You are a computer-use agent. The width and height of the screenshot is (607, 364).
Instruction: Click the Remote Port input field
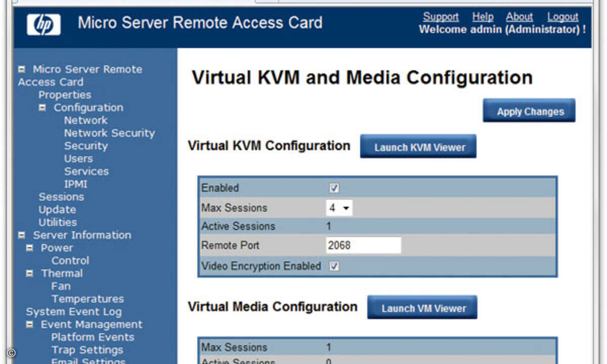click(x=363, y=245)
